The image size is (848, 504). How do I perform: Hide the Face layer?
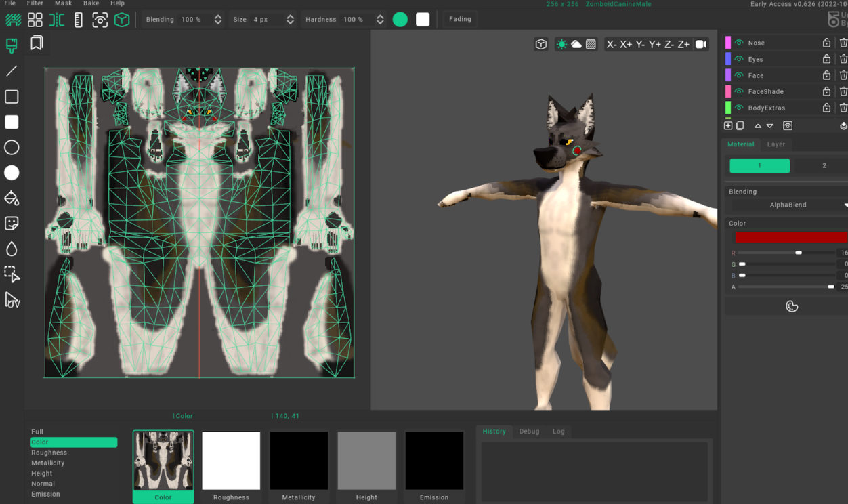[739, 75]
